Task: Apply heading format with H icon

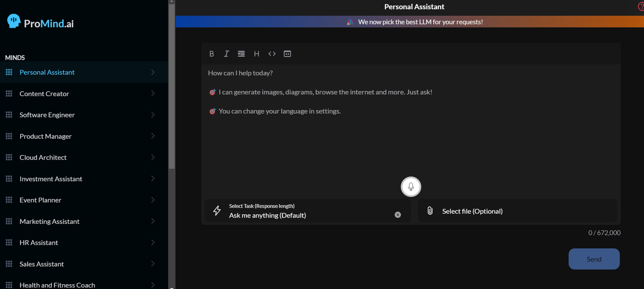Action: (256, 54)
